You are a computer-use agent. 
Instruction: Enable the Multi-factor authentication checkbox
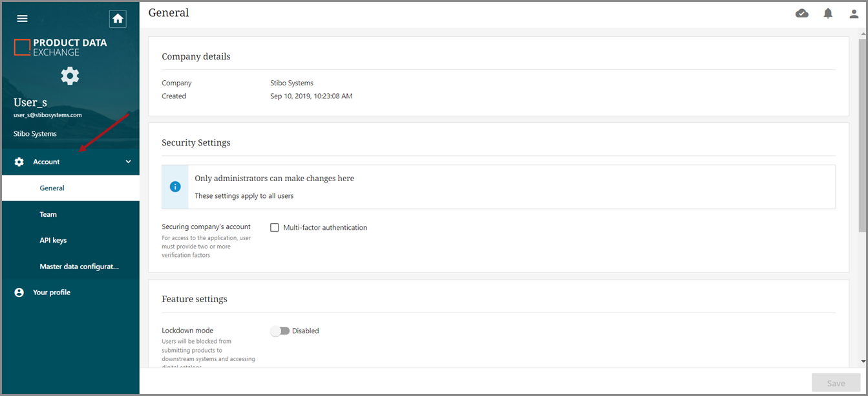tap(275, 228)
